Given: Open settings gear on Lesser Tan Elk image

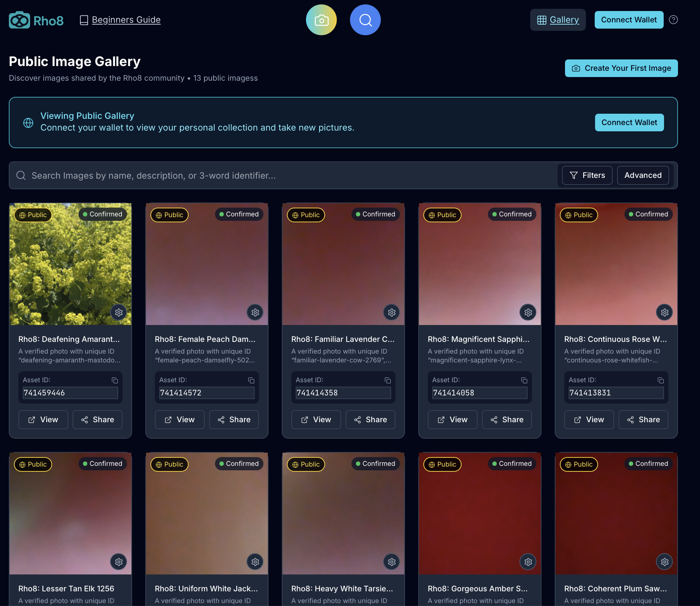Looking at the screenshot, I should click(119, 562).
